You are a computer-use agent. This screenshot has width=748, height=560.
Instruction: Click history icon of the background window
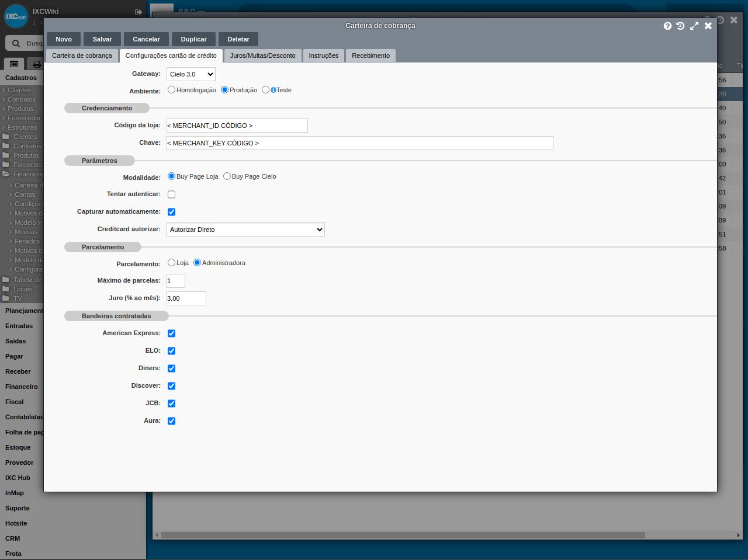point(720,20)
